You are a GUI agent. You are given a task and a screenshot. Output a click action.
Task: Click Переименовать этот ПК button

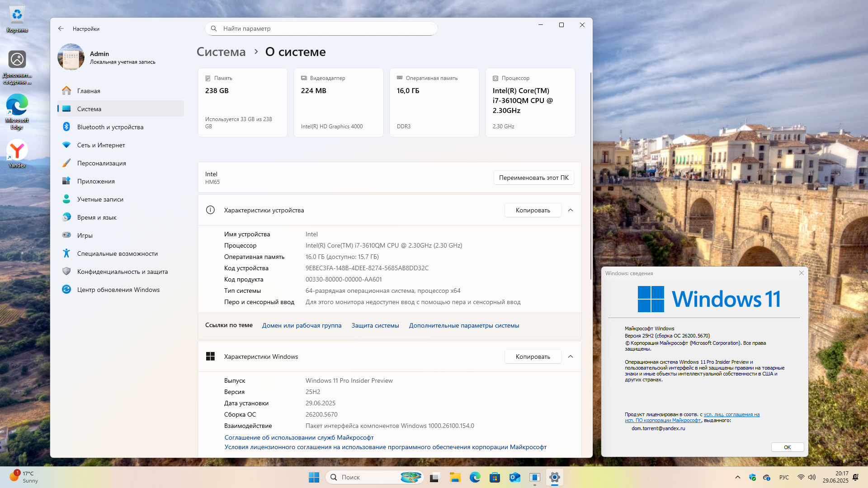click(x=533, y=178)
